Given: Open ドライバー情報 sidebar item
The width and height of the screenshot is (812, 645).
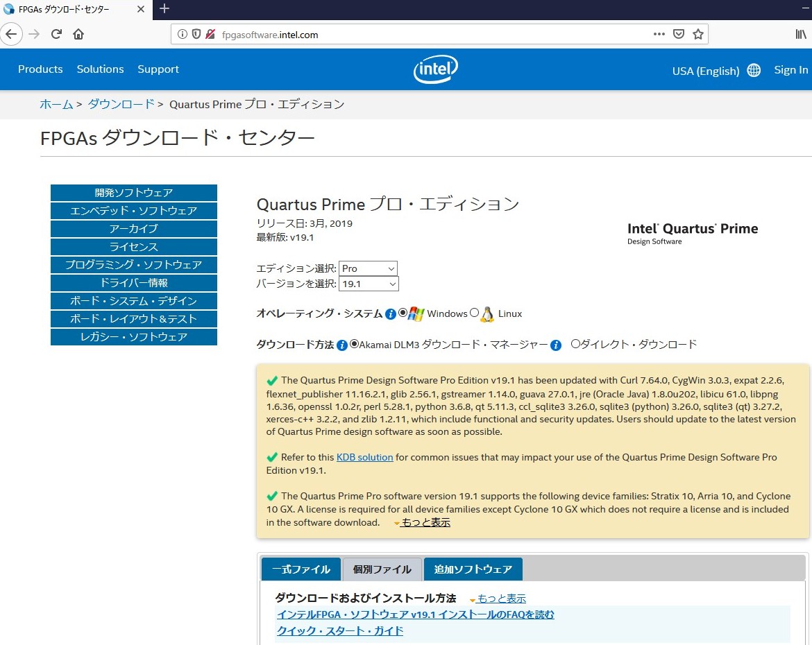Looking at the screenshot, I should pyautogui.click(x=134, y=283).
